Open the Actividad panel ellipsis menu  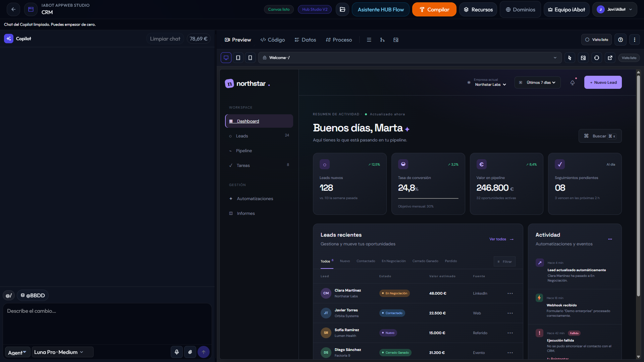coord(610,239)
